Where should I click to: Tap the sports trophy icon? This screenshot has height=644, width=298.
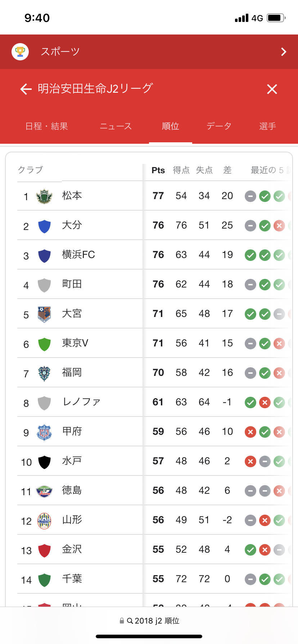click(20, 52)
